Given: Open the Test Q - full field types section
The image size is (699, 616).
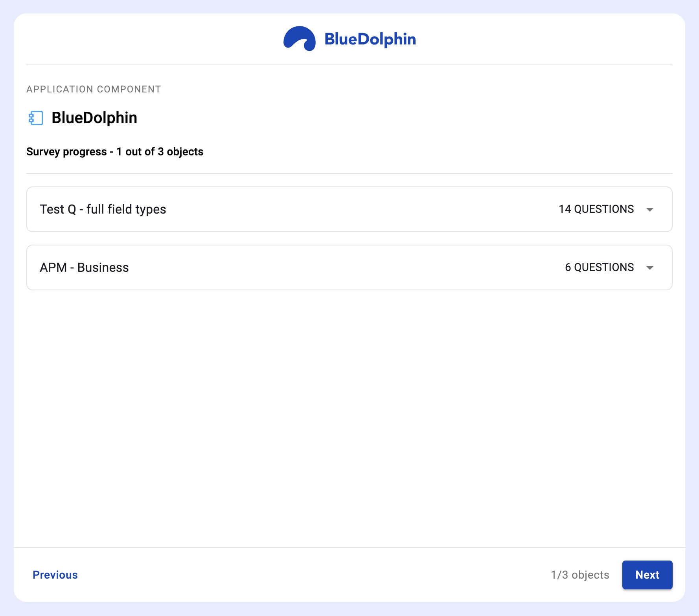Looking at the screenshot, I should point(349,209).
